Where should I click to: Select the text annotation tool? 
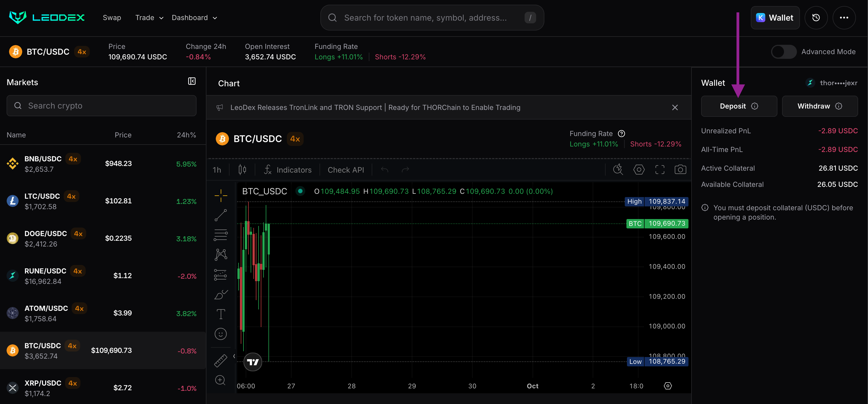pyautogui.click(x=221, y=314)
